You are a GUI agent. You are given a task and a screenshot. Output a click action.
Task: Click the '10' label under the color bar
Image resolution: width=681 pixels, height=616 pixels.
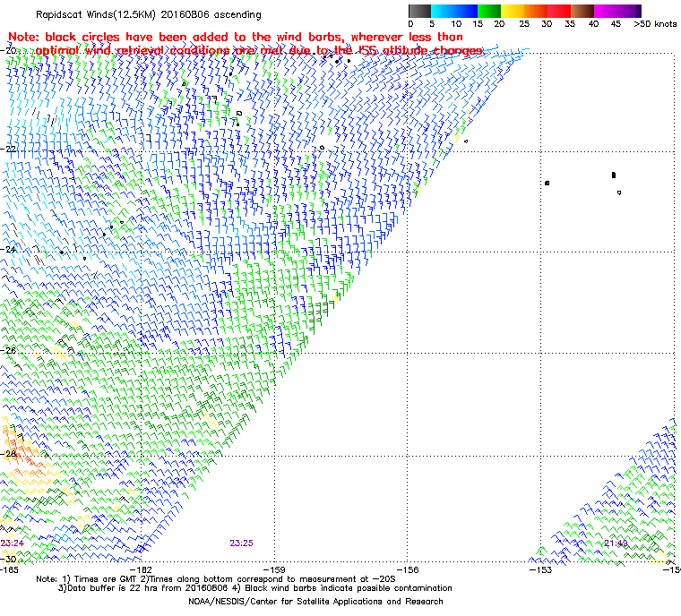(456, 24)
